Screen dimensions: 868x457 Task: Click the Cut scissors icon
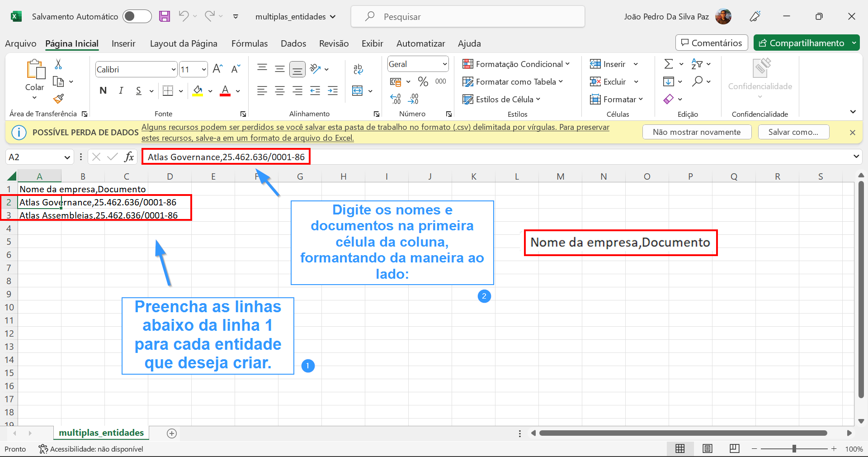point(58,64)
